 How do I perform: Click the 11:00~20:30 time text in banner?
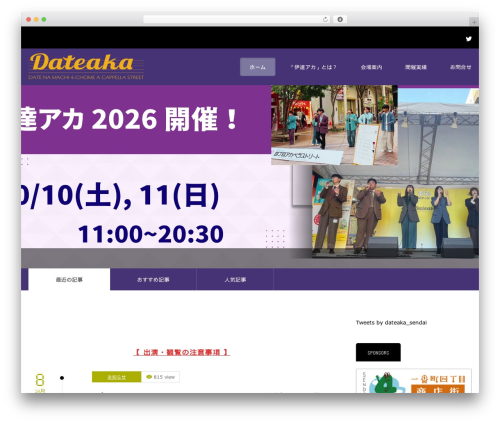(x=151, y=234)
